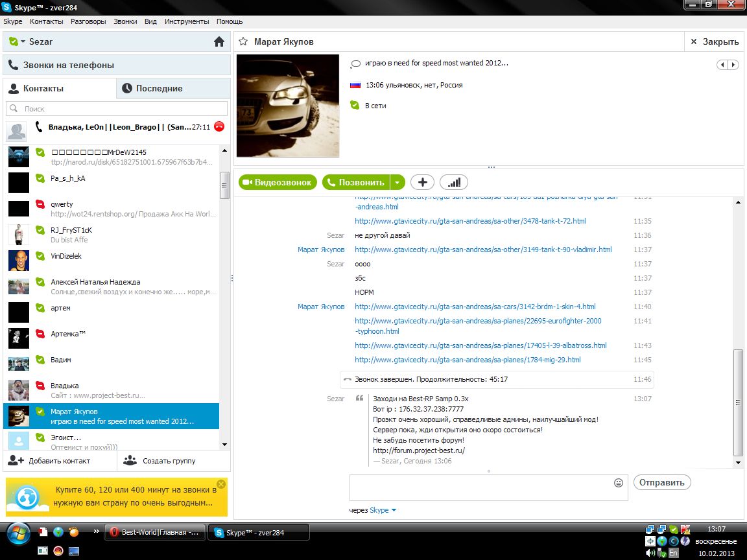The width and height of the screenshot is (747, 560).
Task: Click the contact list scrollbar thumb
Action: pos(224,184)
